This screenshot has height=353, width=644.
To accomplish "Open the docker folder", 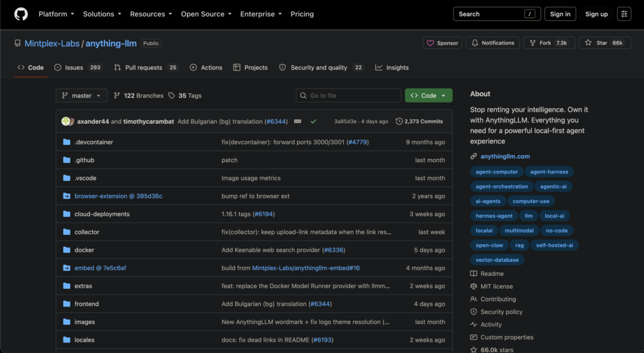I will (84, 250).
